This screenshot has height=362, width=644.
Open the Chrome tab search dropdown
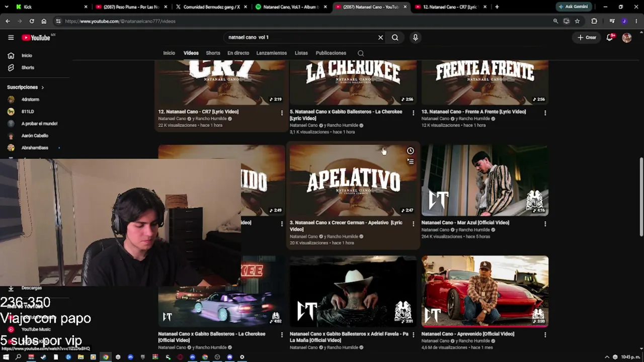pos(7,7)
